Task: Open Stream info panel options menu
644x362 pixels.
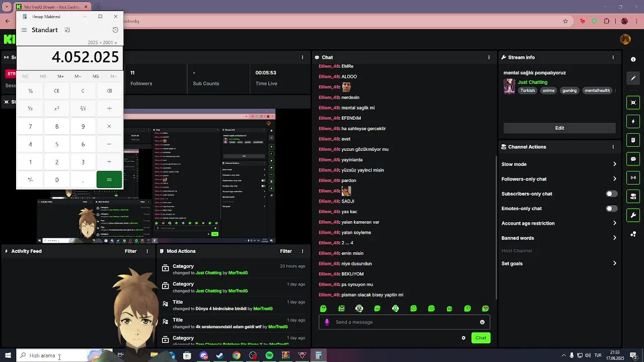Action: [613, 57]
